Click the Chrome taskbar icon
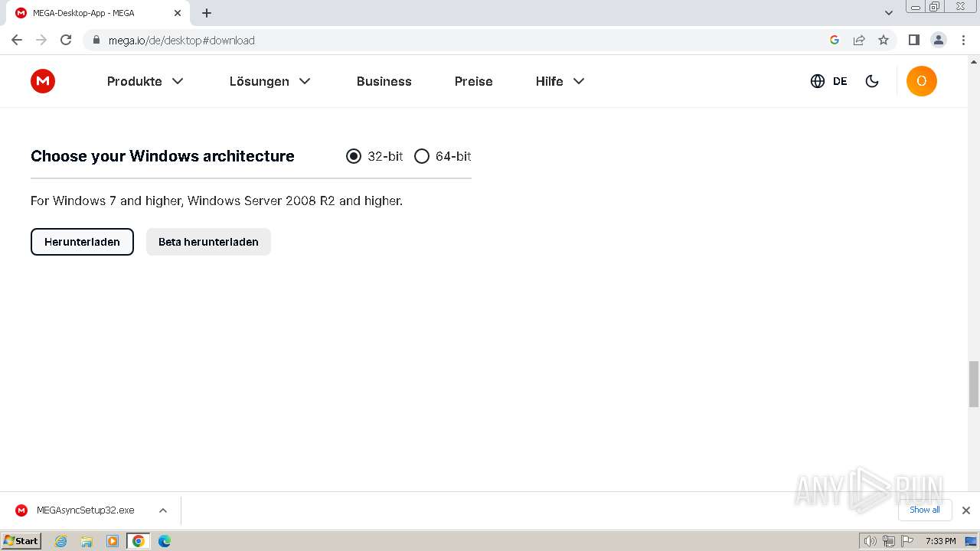Screen dimensions: 980x551 tap(139, 541)
